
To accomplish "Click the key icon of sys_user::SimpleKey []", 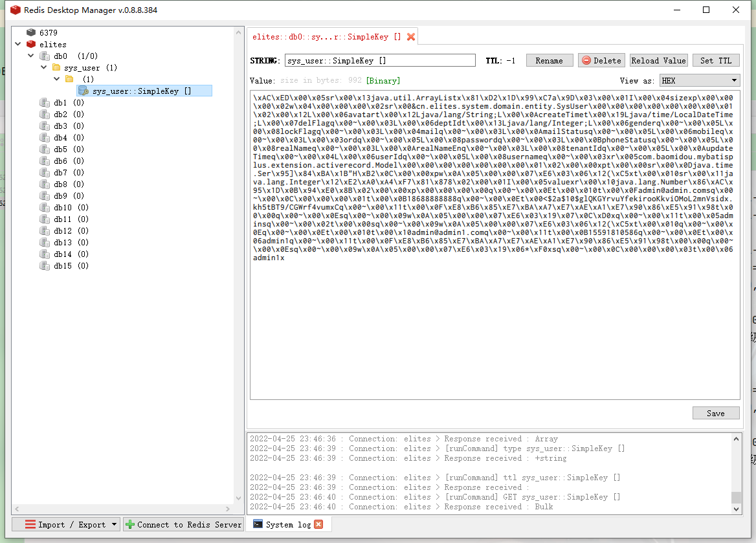I will 83,91.
